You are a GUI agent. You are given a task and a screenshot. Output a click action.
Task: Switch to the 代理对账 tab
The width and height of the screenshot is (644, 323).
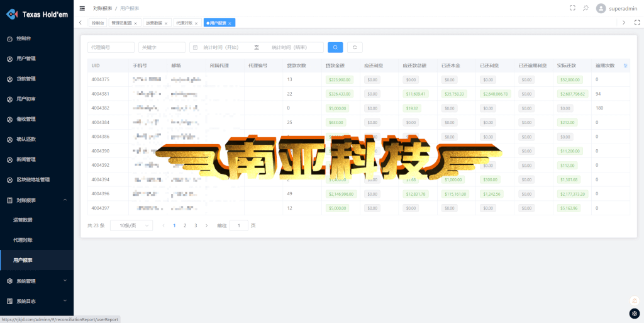187,23
